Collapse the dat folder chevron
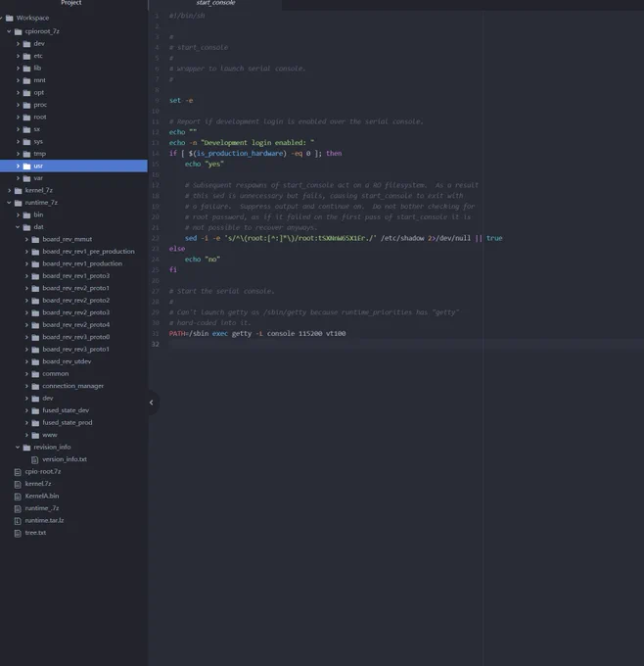Viewport: 644px width, 666px height. (18, 227)
